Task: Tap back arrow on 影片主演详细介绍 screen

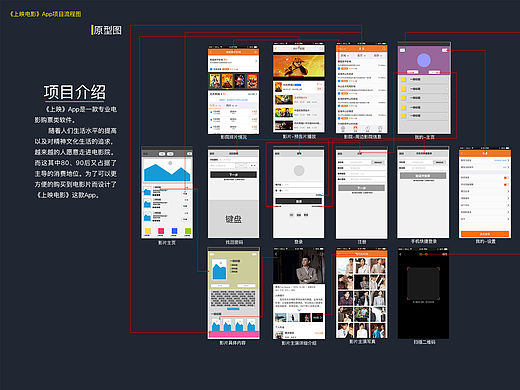Action: [276, 254]
